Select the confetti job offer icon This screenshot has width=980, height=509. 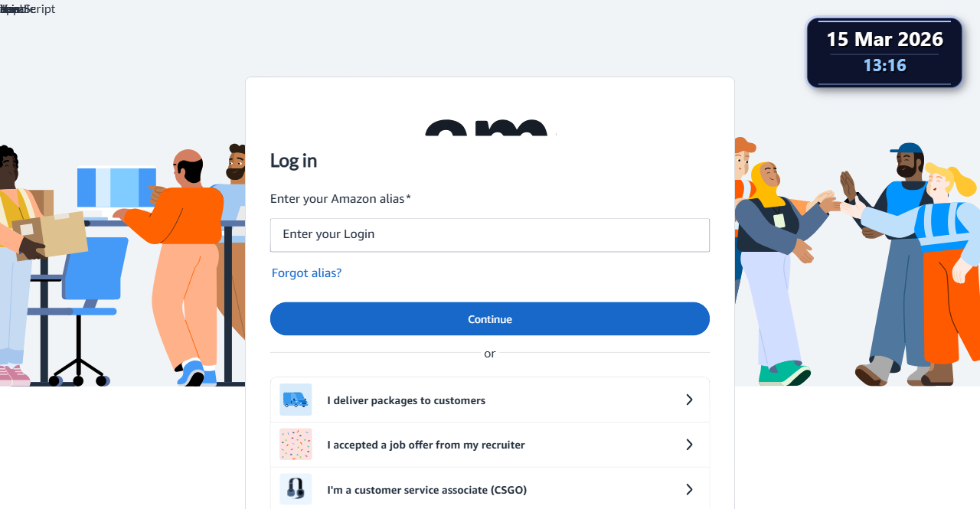[x=296, y=444]
